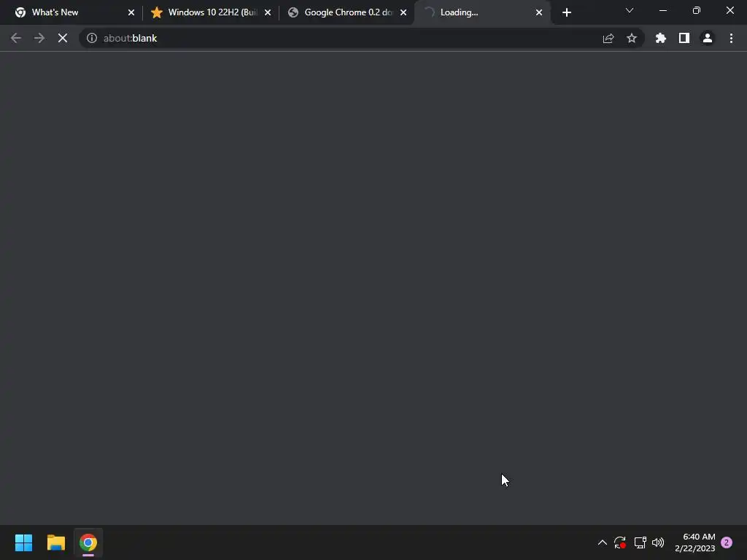
Task: Switch to the Google Chrome 0.2 tab
Action: point(347,12)
